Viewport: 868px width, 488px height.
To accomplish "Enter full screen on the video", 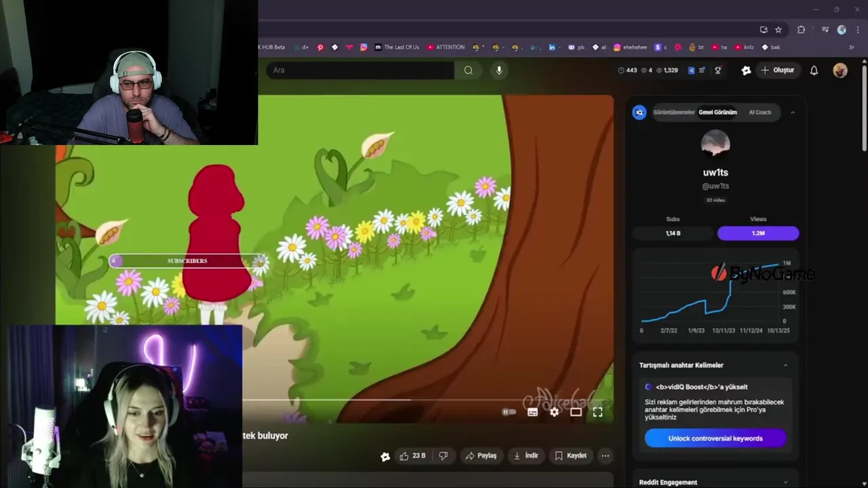I will pos(597,412).
